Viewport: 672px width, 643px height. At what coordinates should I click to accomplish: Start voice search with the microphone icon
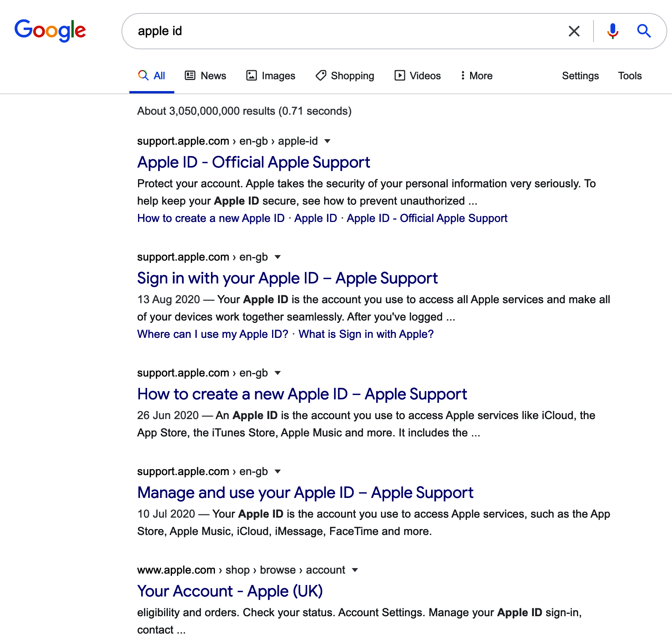pos(612,31)
